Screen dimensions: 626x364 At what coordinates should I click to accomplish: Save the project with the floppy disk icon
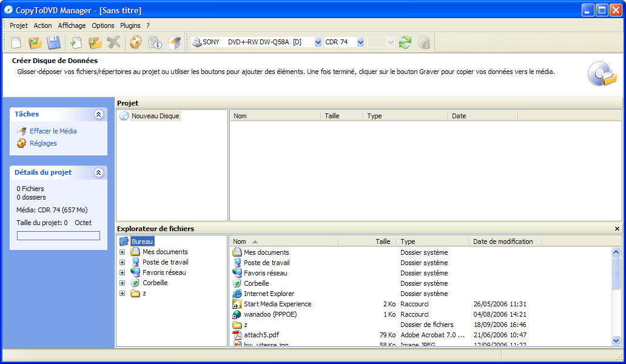54,42
